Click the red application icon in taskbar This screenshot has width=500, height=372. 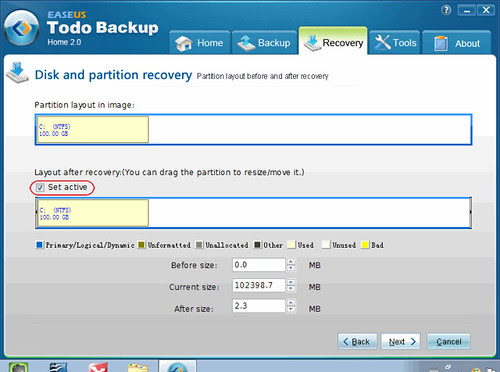coord(98,367)
